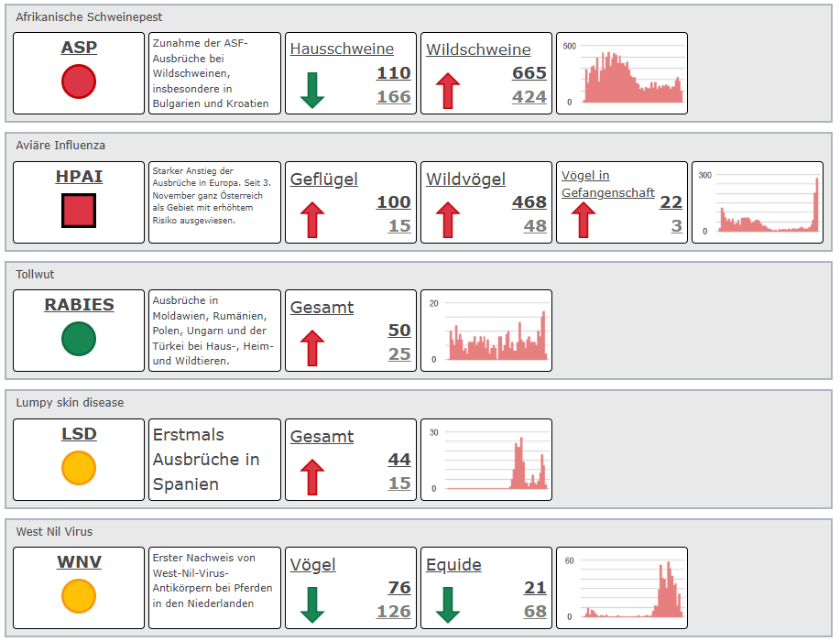Click red up arrow for Wildschweine
The width and height of the screenshot is (840, 641).
448,92
